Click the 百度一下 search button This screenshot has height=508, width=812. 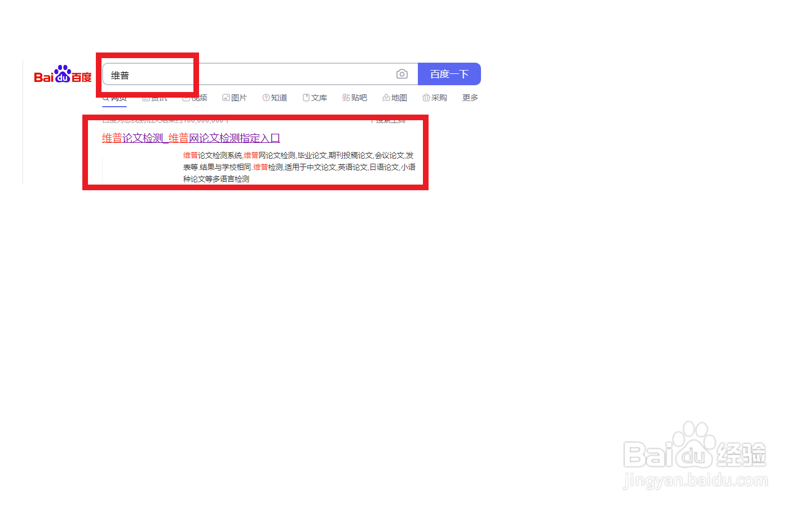449,74
